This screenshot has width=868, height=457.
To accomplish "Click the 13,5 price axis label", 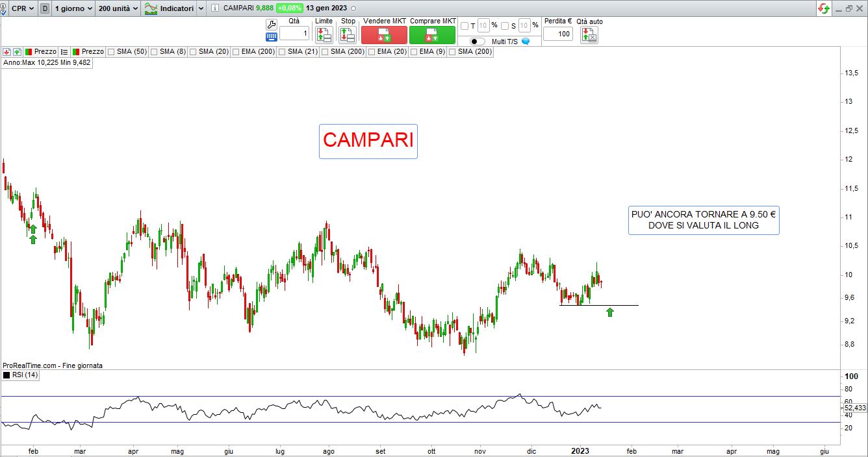I will click(852, 73).
